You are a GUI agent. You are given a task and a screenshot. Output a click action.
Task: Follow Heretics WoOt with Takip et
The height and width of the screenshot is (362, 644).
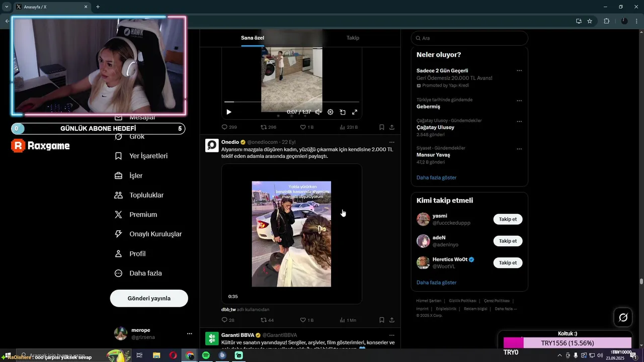coord(508,262)
